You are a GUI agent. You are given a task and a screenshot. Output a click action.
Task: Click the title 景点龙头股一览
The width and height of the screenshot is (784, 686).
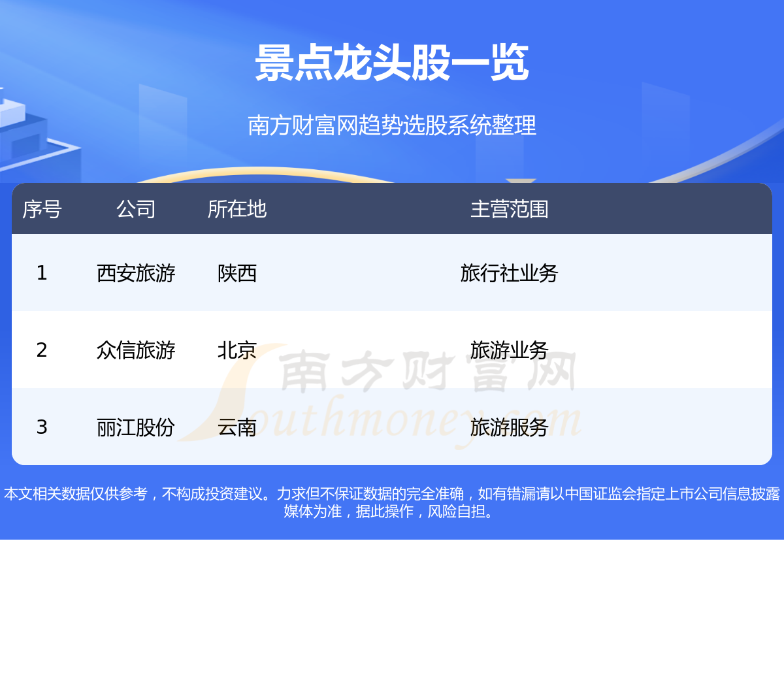coord(392,63)
